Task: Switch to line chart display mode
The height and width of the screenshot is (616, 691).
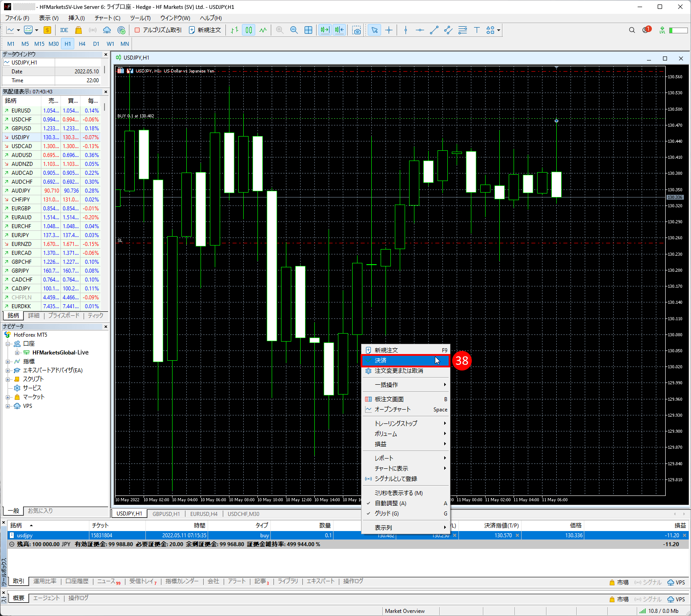Action: tap(263, 30)
